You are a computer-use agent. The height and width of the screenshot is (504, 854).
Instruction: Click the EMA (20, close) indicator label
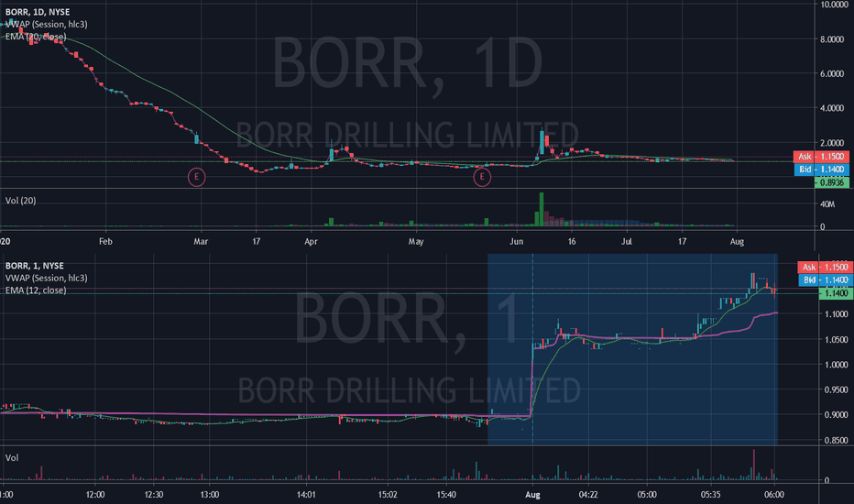[36, 37]
